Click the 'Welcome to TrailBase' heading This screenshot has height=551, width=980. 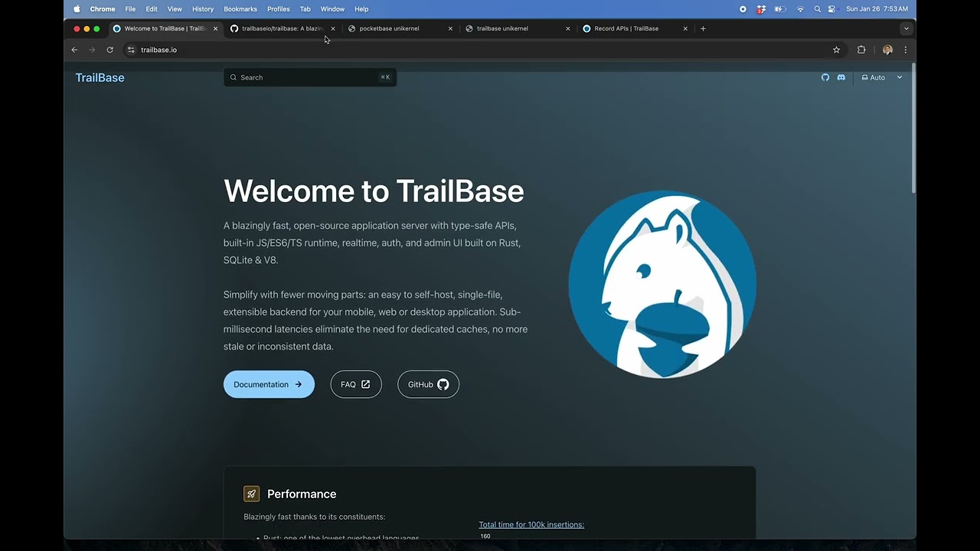[x=374, y=191]
